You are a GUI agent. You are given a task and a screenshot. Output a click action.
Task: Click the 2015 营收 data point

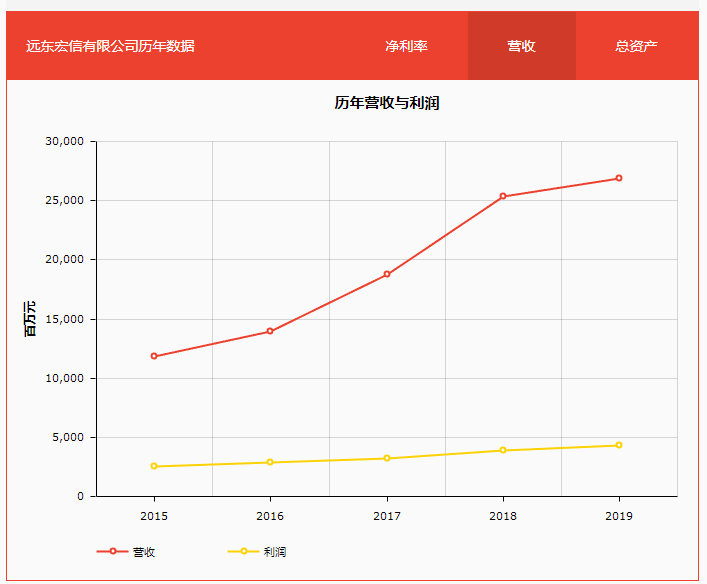pos(154,356)
